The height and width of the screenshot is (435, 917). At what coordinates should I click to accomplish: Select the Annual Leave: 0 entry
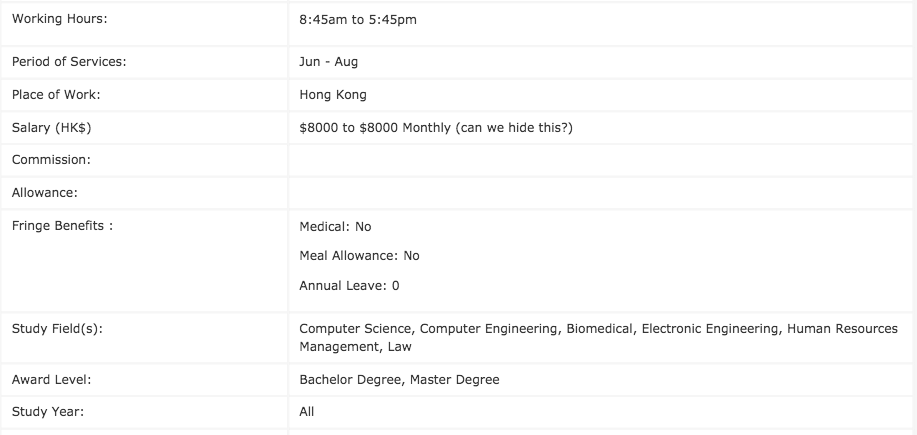click(349, 286)
